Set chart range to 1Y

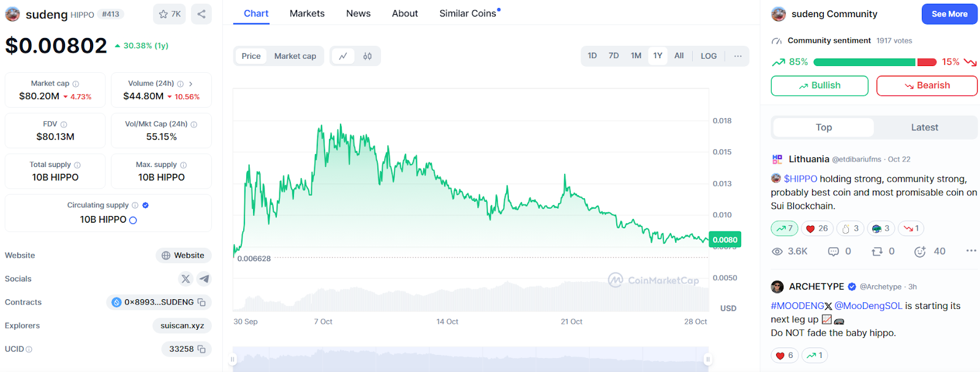point(658,56)
